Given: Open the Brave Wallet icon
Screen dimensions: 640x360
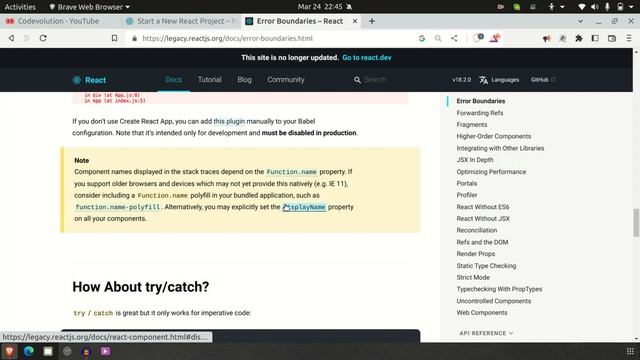Looking at the screenshot, I should [x=612, y=38].
